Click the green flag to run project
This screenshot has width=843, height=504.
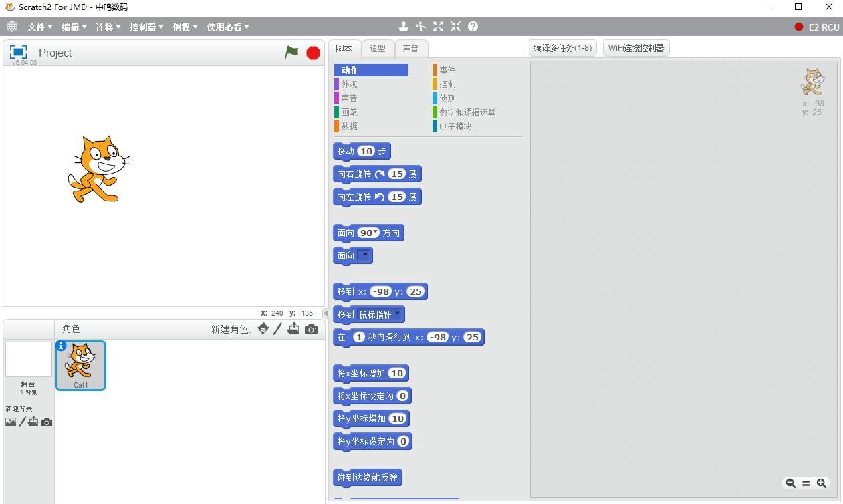click(291, 53)
